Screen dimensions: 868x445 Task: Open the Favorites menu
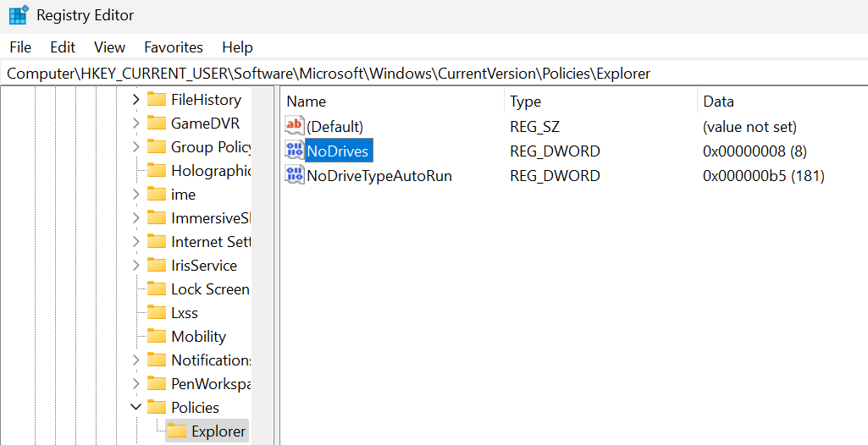pos(174,47)
